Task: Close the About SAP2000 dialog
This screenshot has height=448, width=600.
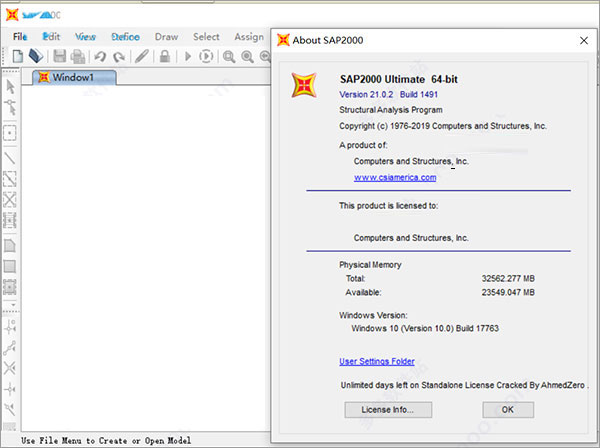Action: (x=584, y=41)
